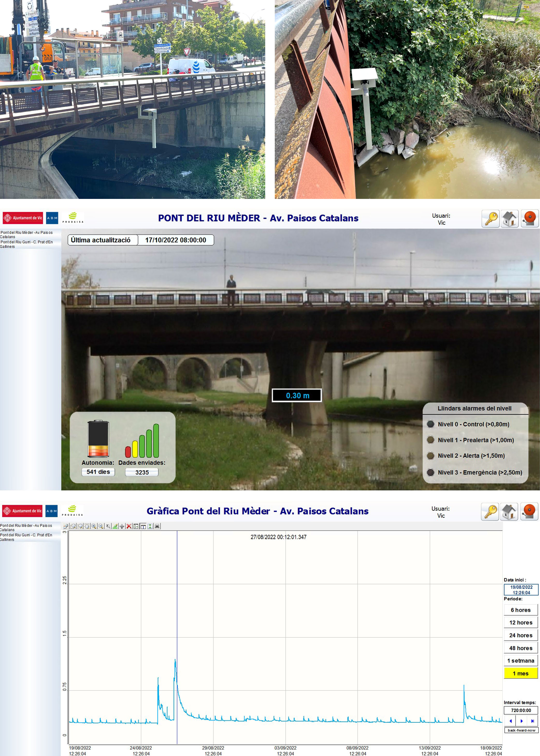This screenshot has width=540, height=756.
Task: Click the key login icon in monitoring header
Action: pyautogui.click(x=491, y=219)
